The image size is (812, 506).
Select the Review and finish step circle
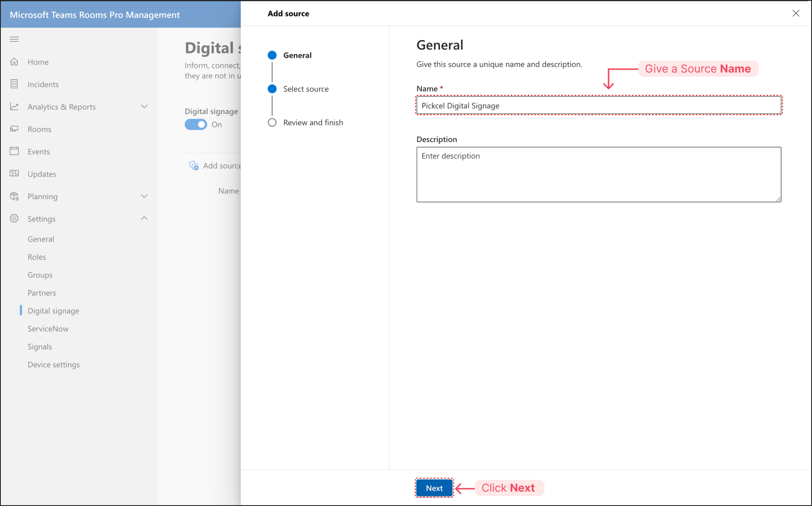pyautogui.click(x=272, y=122)
